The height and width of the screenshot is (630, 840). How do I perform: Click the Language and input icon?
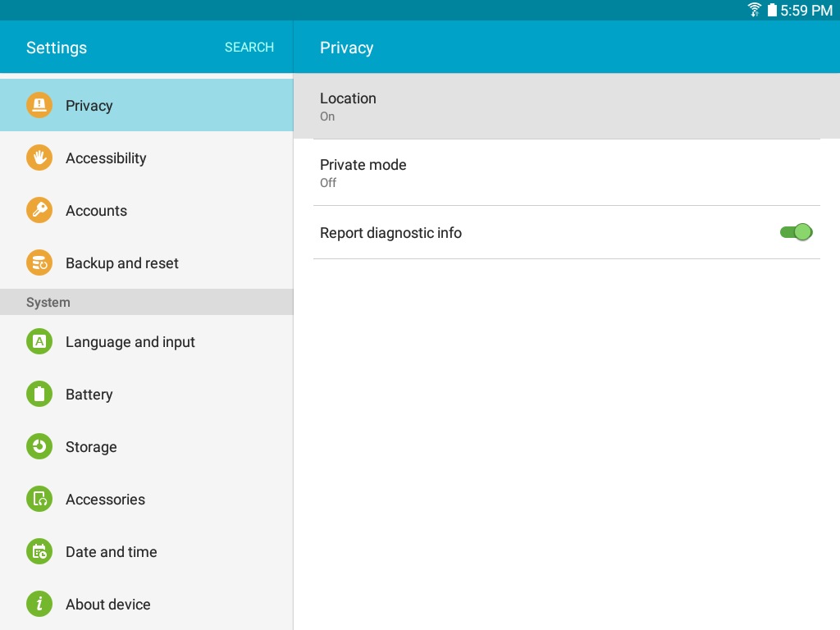point(39,341)
